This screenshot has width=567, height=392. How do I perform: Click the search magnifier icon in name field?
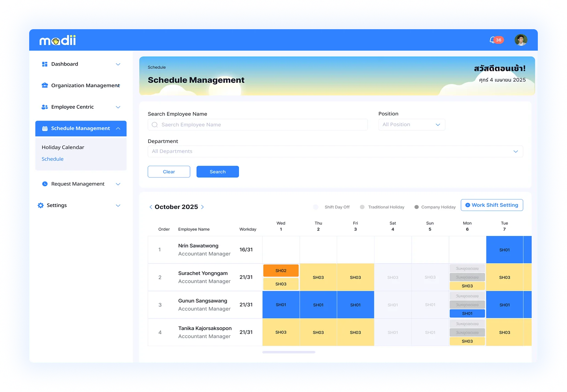click(155, 125)
